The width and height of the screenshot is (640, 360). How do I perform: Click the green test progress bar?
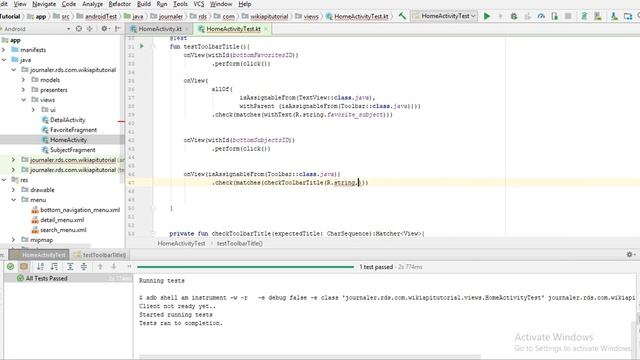[x=245, y=267]
